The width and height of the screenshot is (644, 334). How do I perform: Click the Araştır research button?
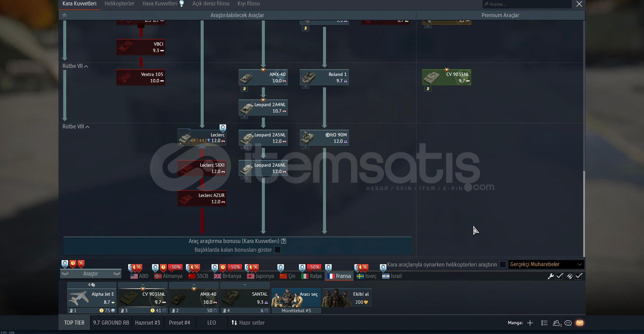coord(91,274)
